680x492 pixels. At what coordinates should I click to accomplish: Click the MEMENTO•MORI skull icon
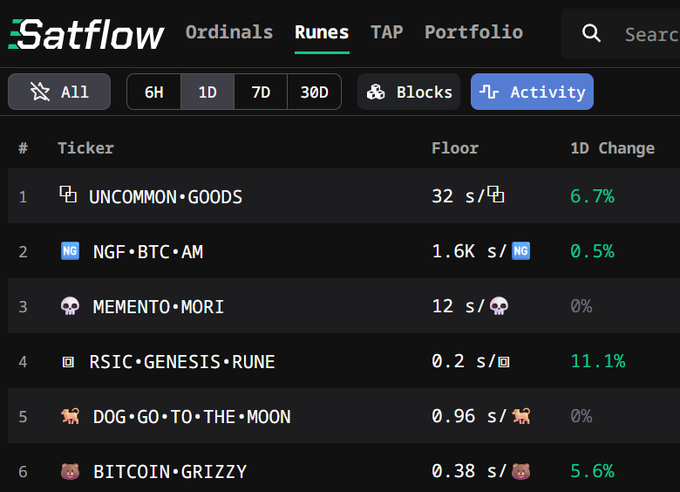tap(70, 306)
